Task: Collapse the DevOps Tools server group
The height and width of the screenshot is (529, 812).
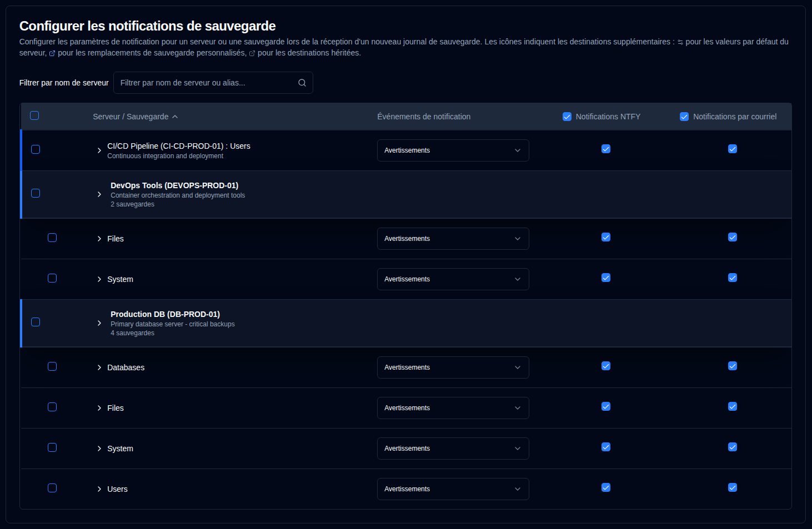Action: tap(99, 194)
